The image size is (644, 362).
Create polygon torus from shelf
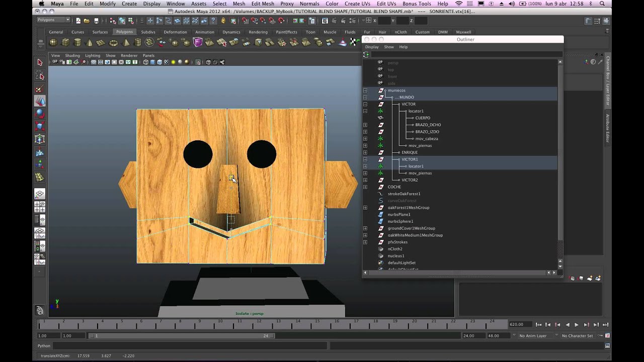(114, 43)
